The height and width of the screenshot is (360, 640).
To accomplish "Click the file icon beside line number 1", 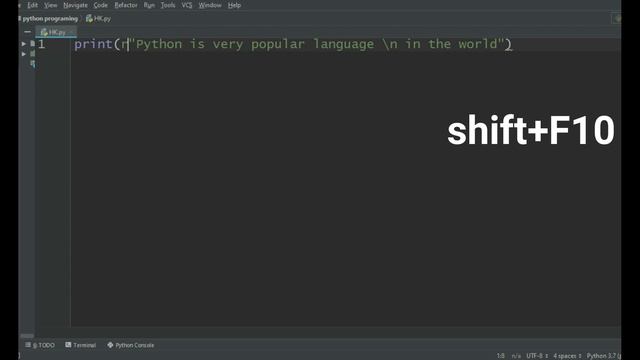I will coord(33,43).
